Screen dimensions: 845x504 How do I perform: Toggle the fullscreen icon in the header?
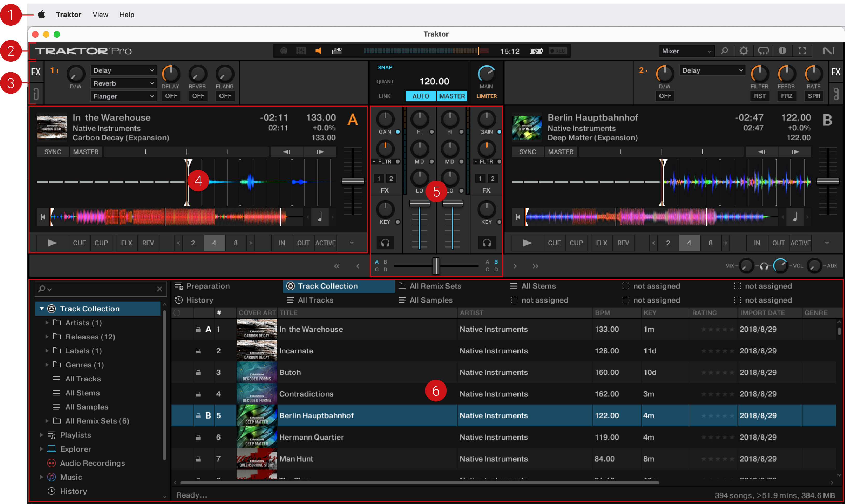click(x=802, y=51)
